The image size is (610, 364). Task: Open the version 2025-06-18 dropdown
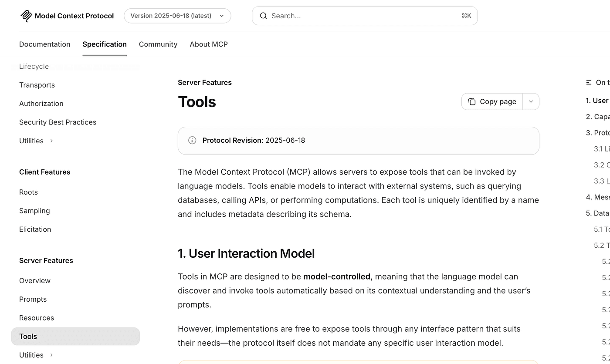click(177, 16)
